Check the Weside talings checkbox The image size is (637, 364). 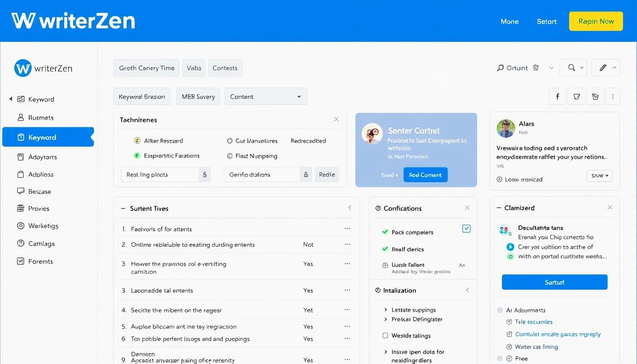click(386, 336)
